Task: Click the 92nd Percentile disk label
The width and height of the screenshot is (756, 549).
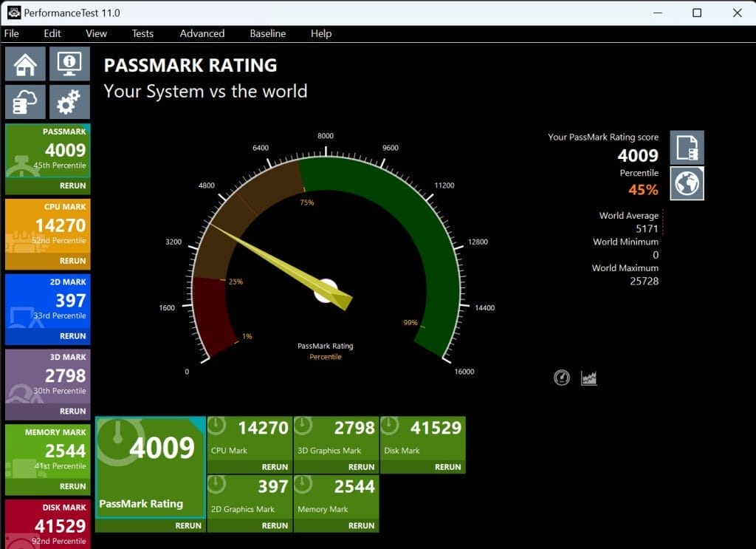Action: (59, 542)
